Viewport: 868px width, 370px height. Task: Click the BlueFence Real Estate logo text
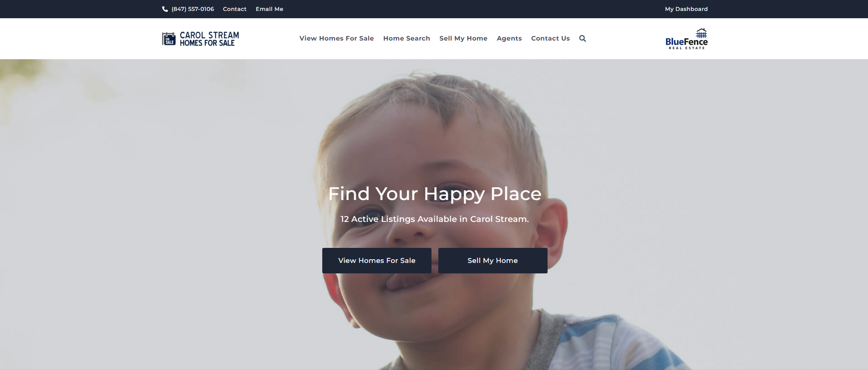coord(686,43)
